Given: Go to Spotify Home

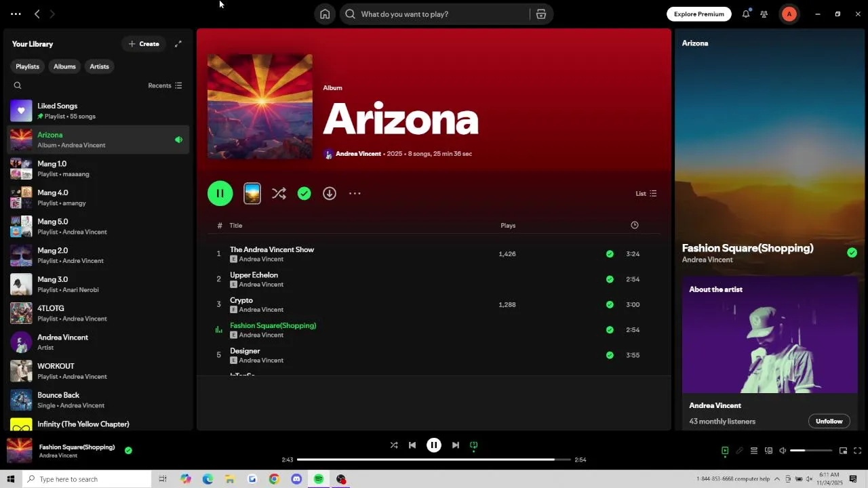Looking at the screenshot, I should point(325,14).
